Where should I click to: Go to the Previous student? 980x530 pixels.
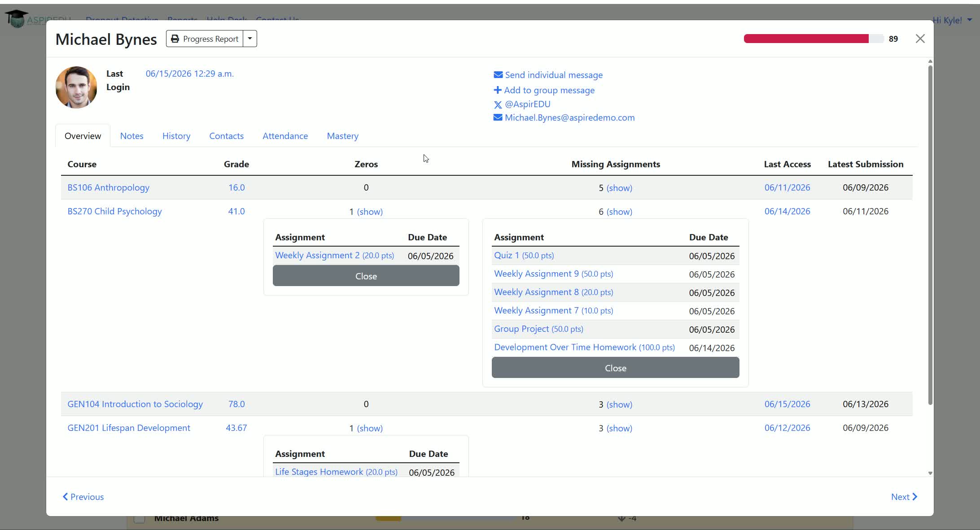[83, 497]
